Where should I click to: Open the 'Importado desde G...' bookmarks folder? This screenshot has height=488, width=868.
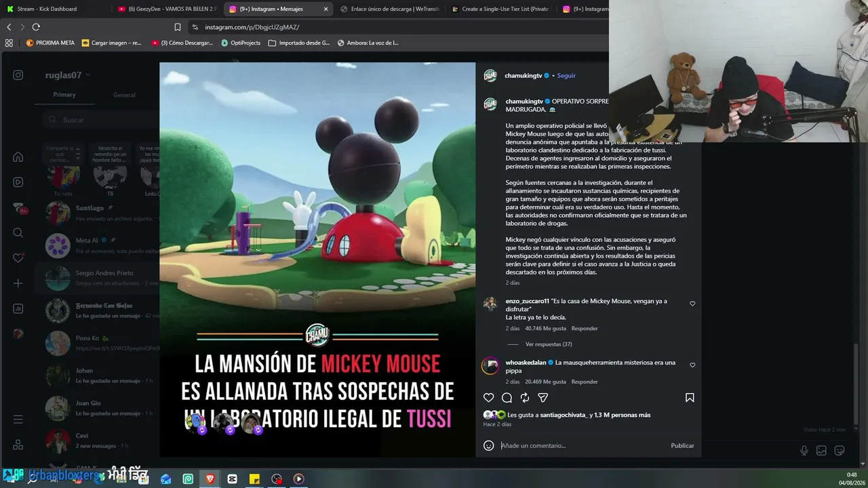(299, 43)
